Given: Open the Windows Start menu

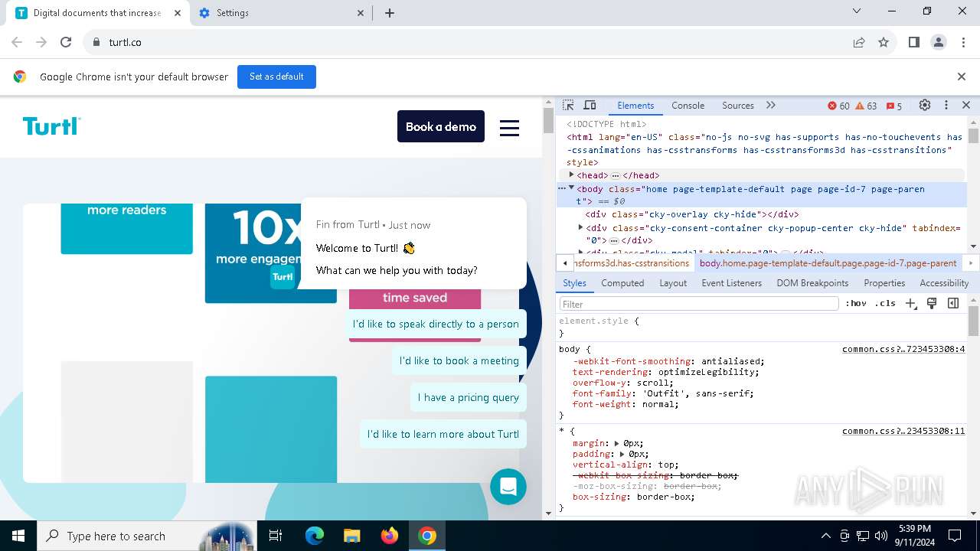Looking at the screenshot, I should click(18, 536).
